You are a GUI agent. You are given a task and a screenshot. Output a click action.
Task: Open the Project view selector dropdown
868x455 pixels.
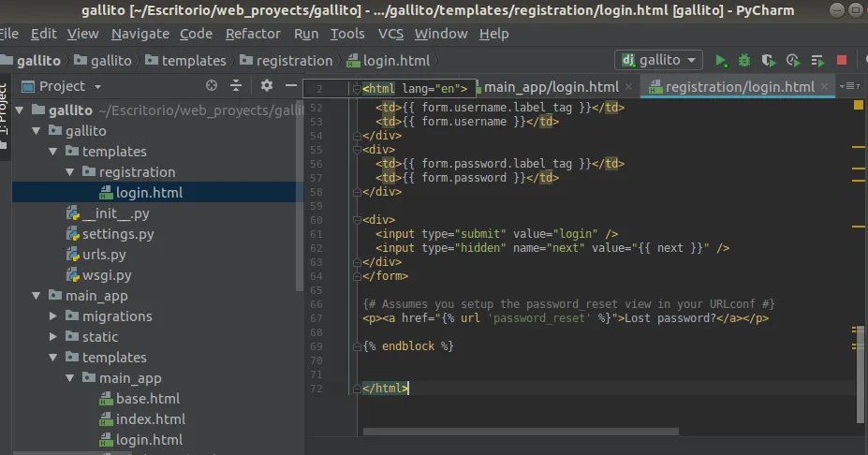[62, 86]
